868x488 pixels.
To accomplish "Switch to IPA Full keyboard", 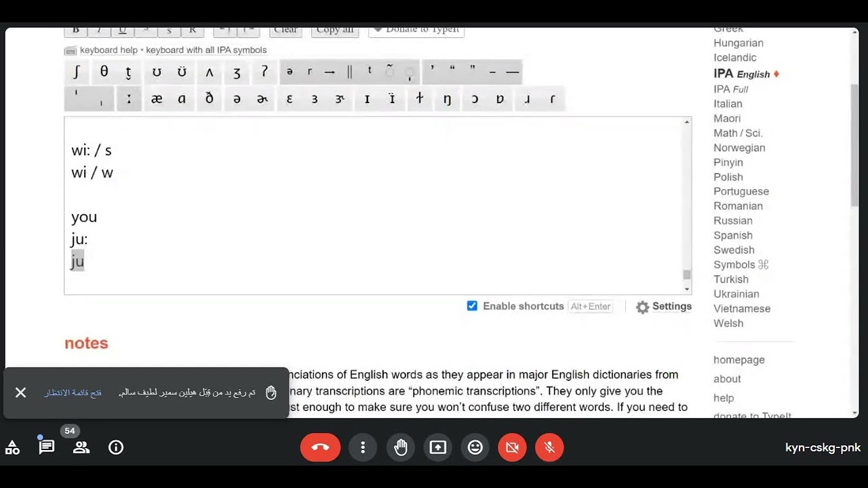I will [x=731, y=89].
